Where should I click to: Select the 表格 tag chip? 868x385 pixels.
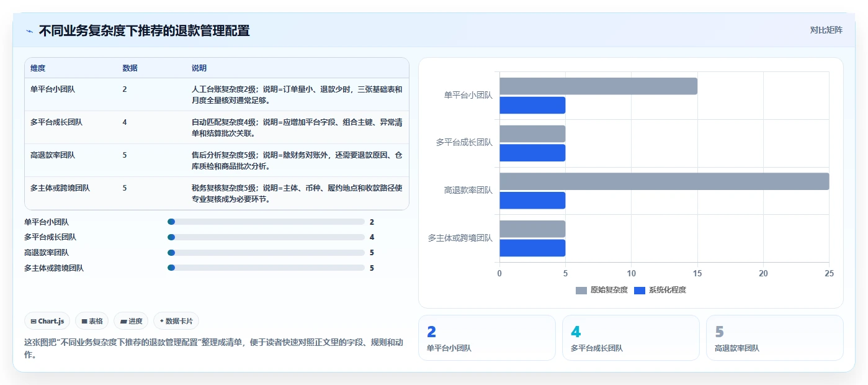pos(92,321)
